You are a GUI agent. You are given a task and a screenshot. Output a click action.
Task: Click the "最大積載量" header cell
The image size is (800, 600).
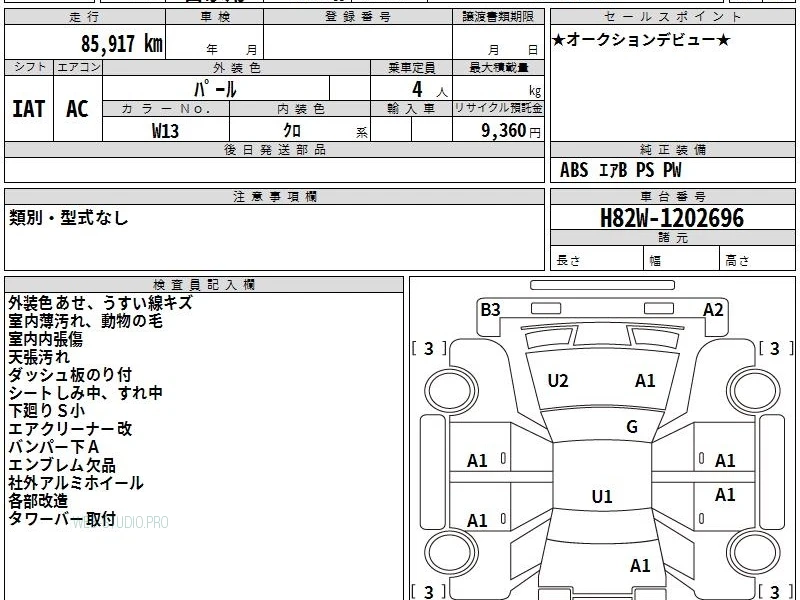pos(498,67)
